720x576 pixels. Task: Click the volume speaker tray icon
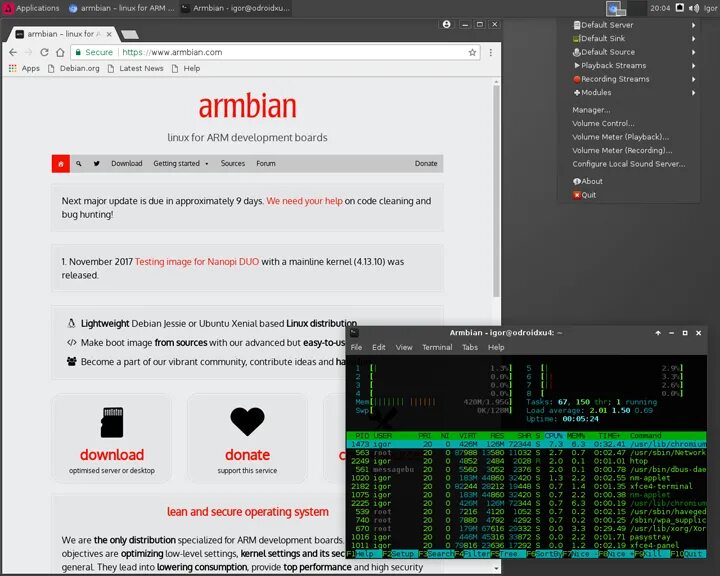click(x=694, y=8)
